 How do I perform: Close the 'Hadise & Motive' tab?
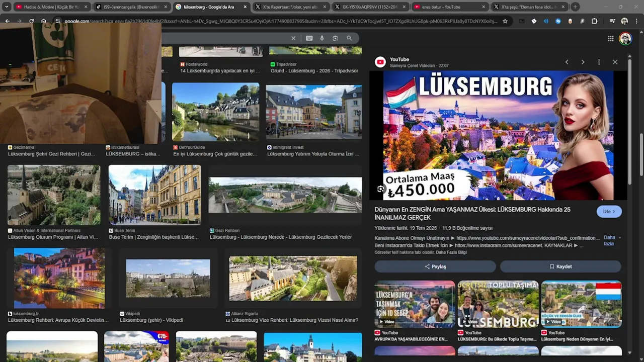86,7
